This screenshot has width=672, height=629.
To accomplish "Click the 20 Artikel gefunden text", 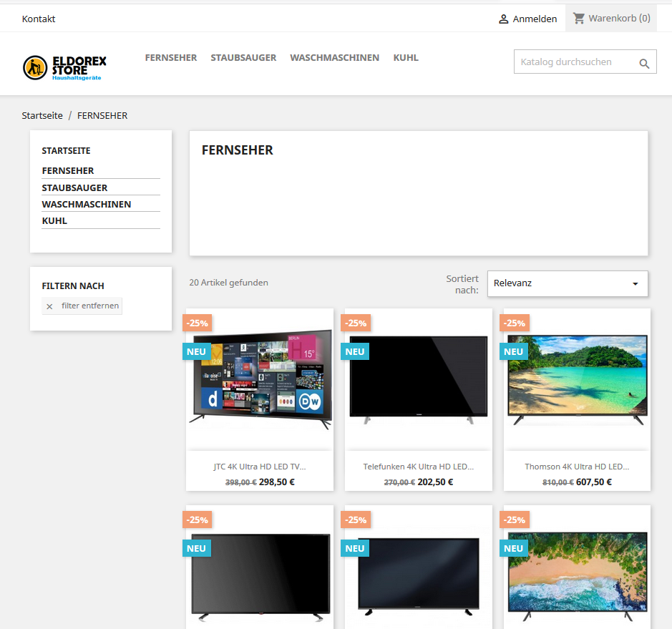I will pyautogui.click(x=229, y=283).
